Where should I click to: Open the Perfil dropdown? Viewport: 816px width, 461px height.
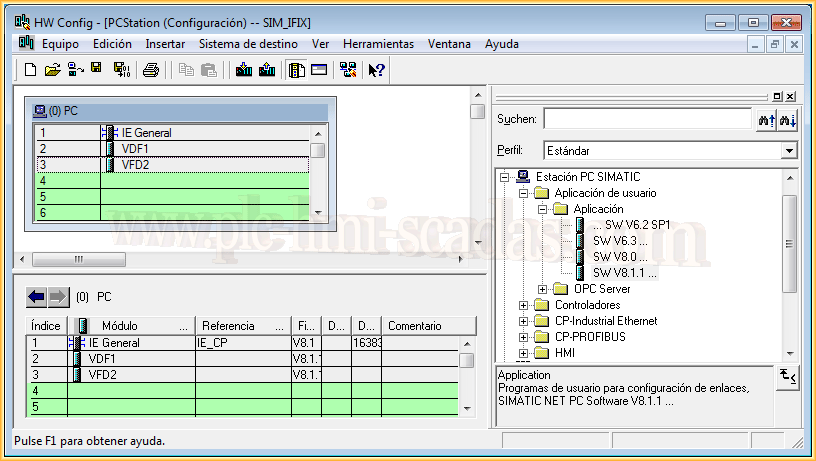point(789,150)
